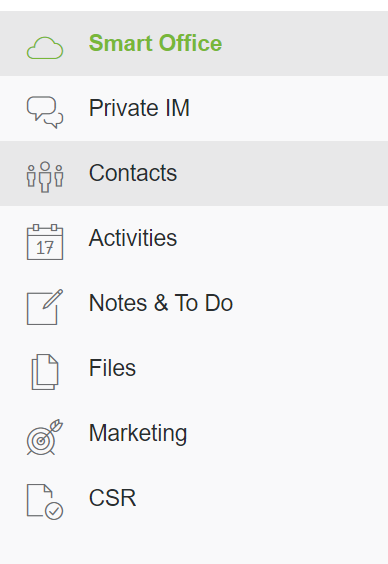Open the CSR menu entry
388x564 pixels.
pyautogui.click(x=112, y=498)
